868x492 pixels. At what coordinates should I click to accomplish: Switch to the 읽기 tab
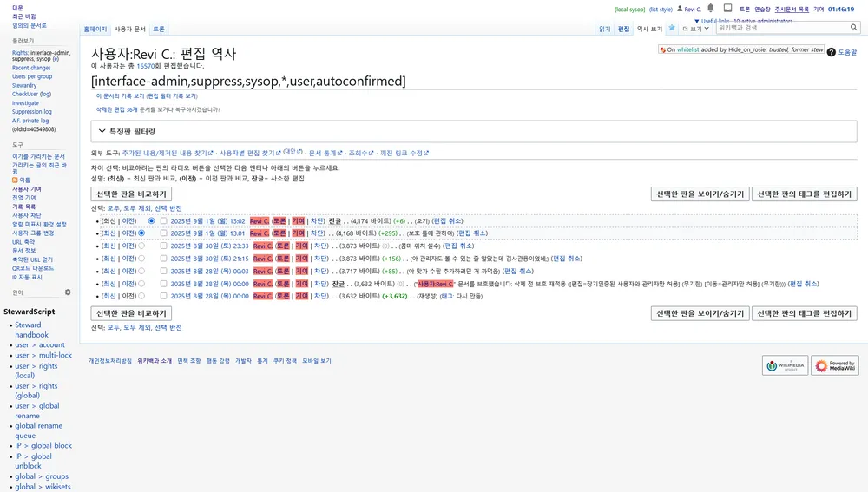pyautogui.click(x=604, y=29)
